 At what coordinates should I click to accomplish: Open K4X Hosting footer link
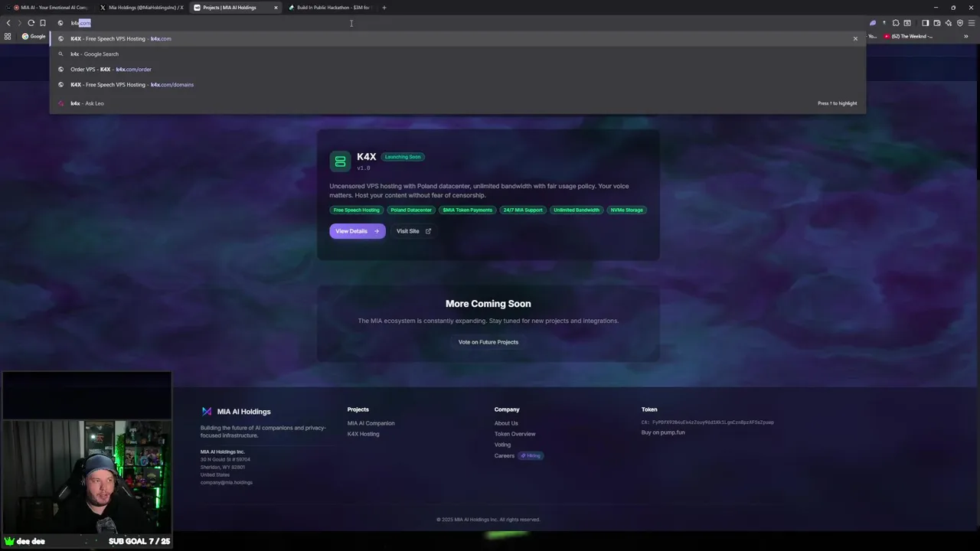[x=364, y=434]
